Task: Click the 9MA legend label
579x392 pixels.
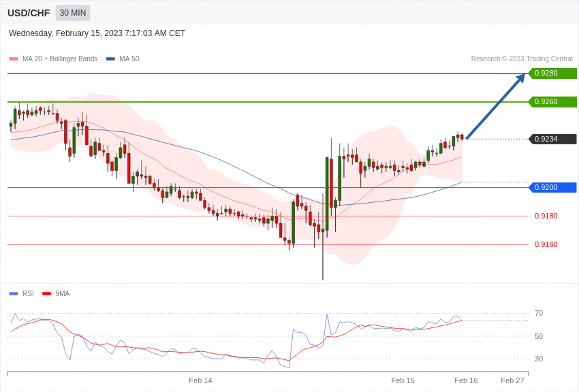Action: pyautogui.click(x=63, y=293)
